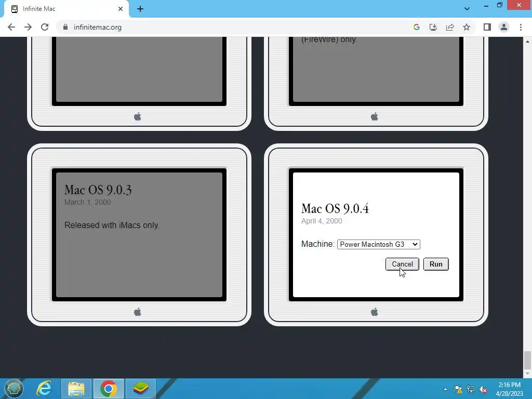Toggle the browser side panel
This screenshot has width=532, height=399.
487,27
